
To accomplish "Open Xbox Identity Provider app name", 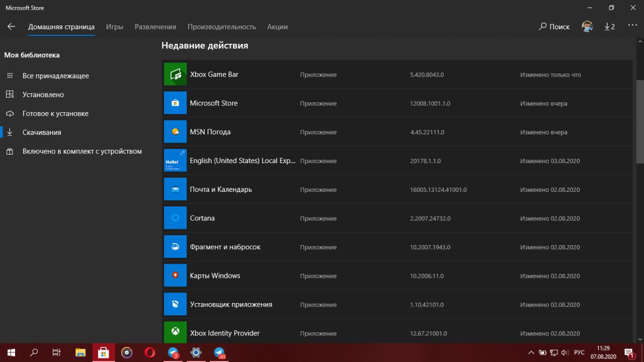I will (x=224, y=333).
